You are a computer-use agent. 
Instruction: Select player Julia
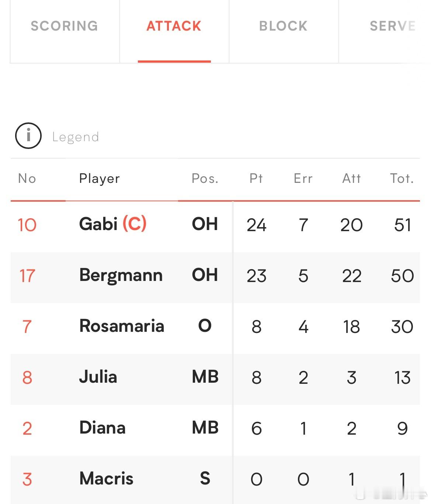(98, 377)
